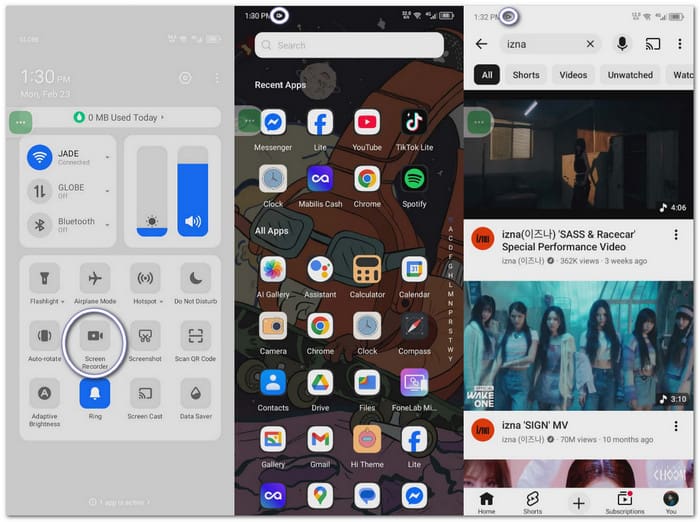
Task: Toggle Data Saver tile
Action: 196,393
